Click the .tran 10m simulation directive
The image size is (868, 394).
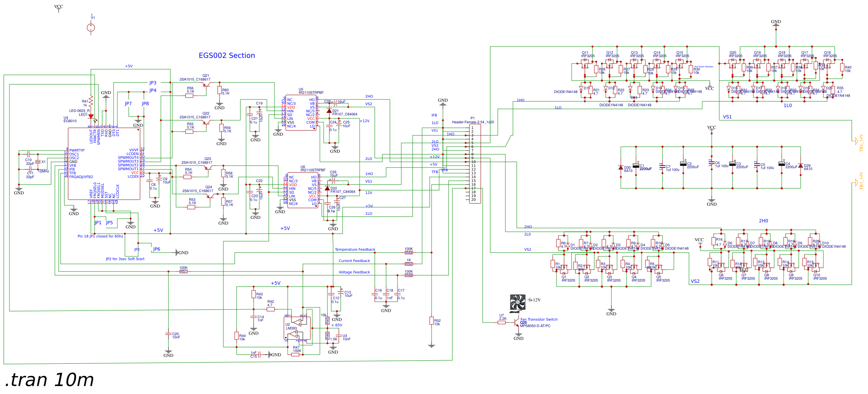[x=49, y=380]
